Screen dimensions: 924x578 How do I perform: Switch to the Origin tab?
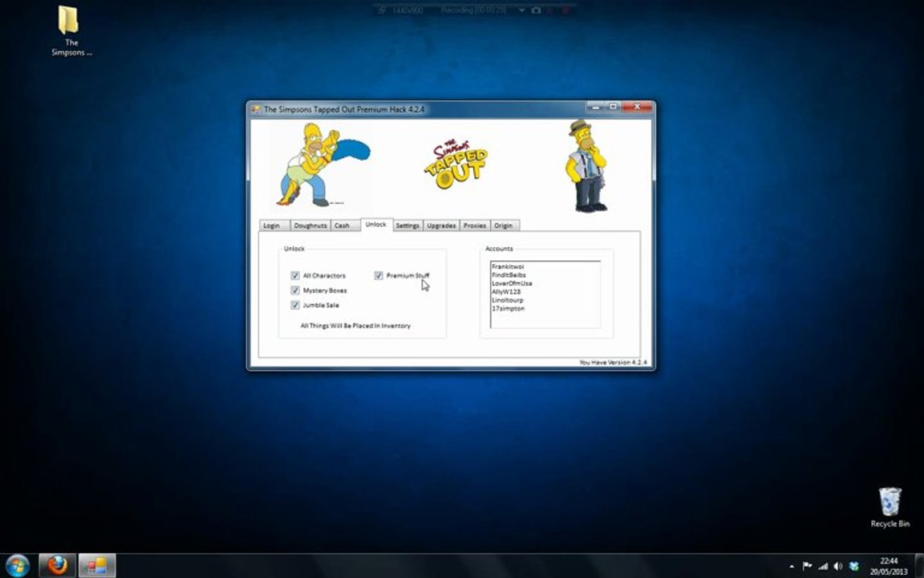(x=505, y=226)
